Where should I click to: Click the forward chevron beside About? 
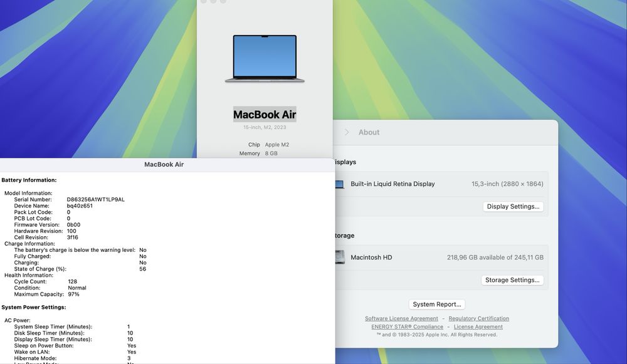347,132
